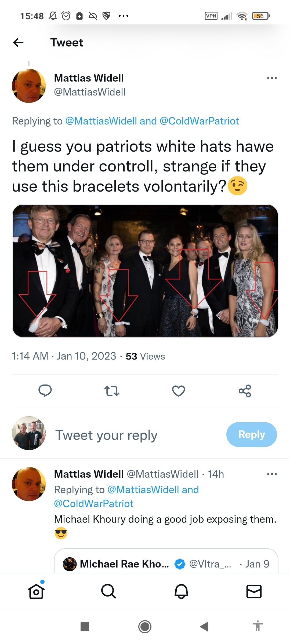Open Notifications bell tab
The image size is (290, 644).
(x=181, y=591)
